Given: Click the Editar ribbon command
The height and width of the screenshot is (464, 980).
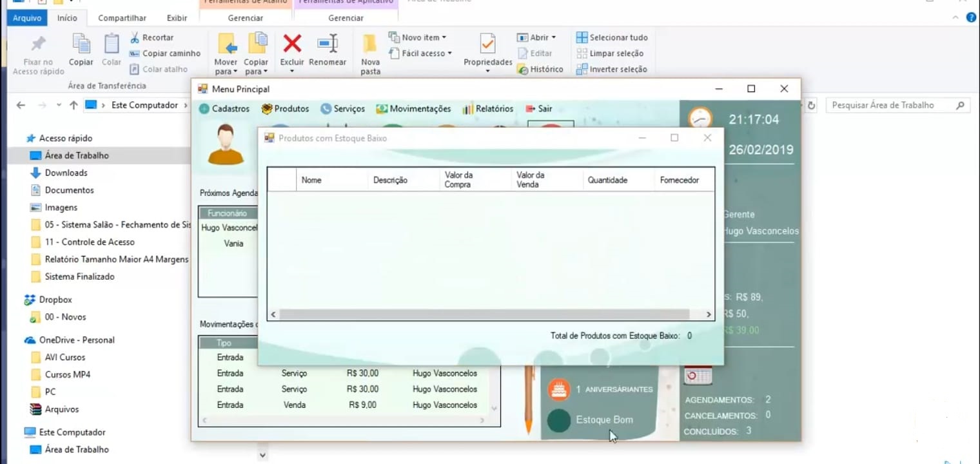Looking at the screenshot, I should click(x=534, y=53).
